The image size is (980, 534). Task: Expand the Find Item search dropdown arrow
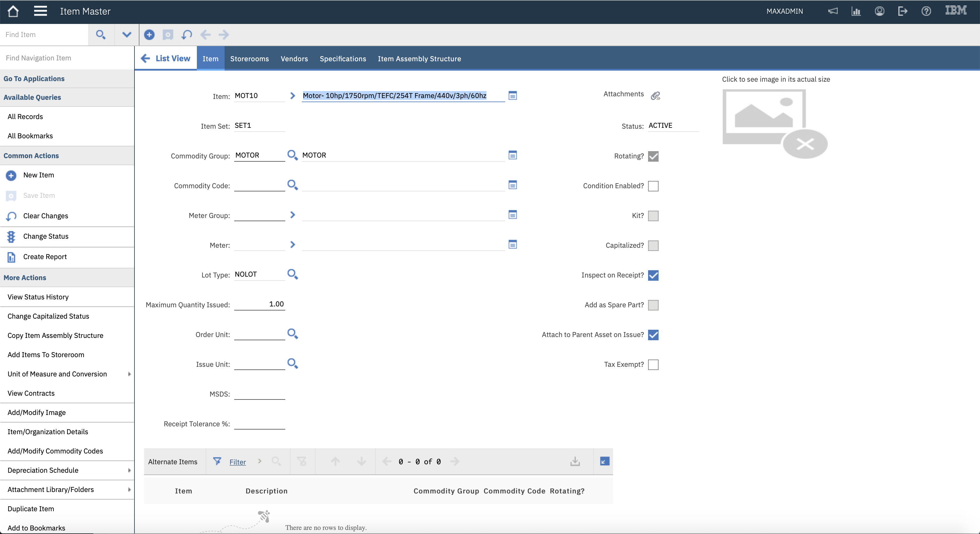coord(127,35)
